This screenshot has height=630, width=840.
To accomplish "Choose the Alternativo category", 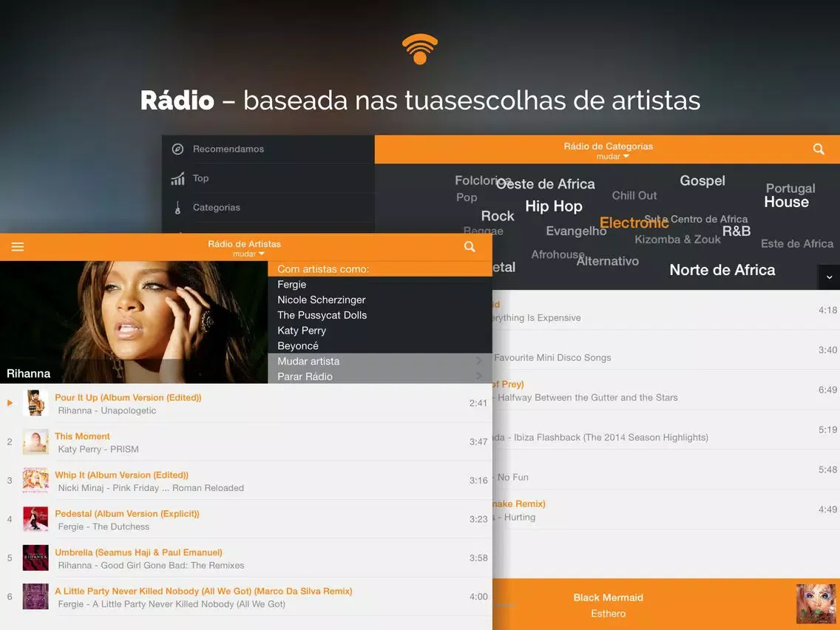I will pos(608,261).
